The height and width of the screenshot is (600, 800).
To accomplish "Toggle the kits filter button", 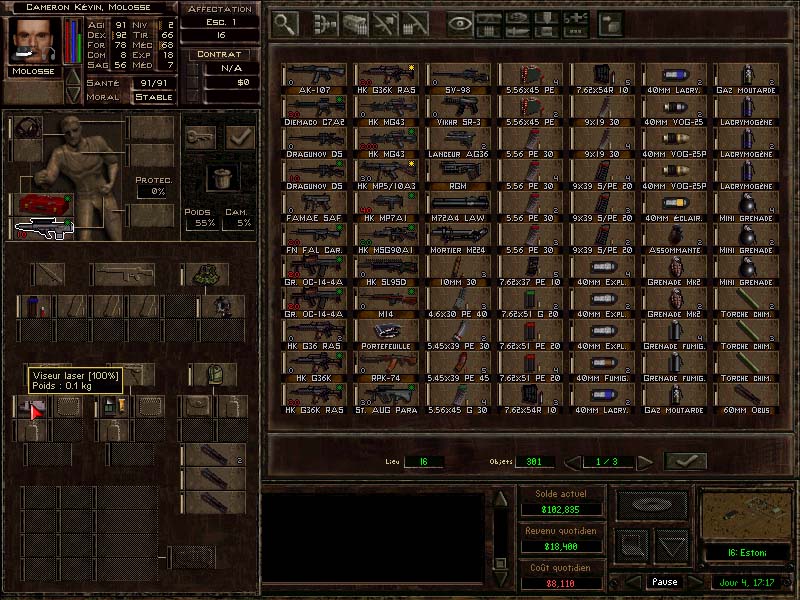I will (546, 31).
